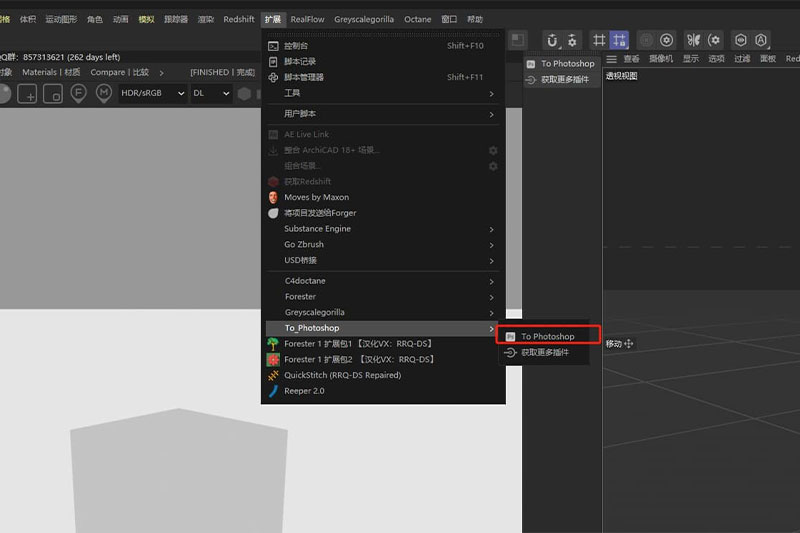Click the circular gear icon in toolbar

pyautogui.click(x=666, y=40)
